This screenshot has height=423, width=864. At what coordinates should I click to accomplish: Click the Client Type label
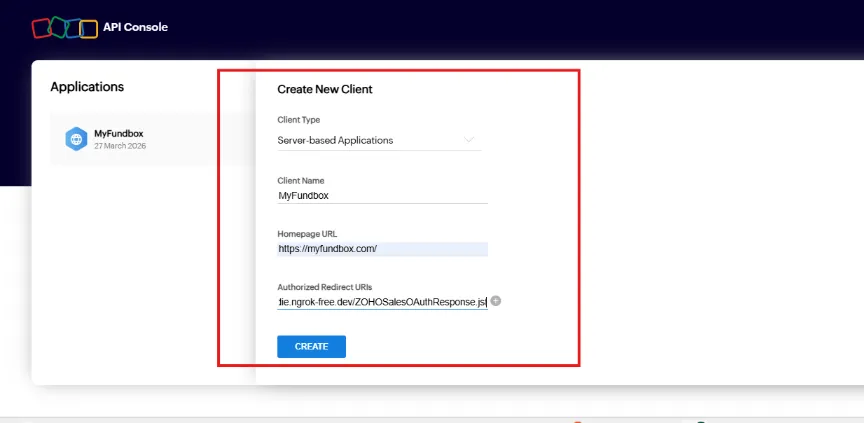299,120
